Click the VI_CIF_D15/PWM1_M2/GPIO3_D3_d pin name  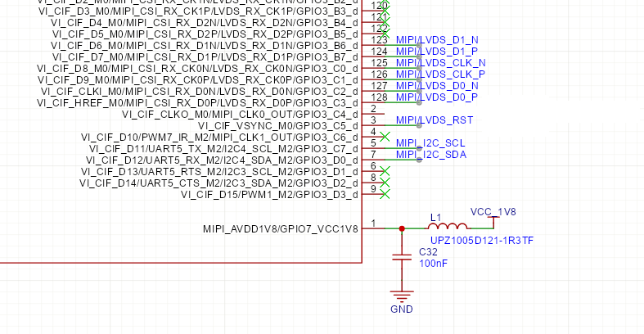tap(269, 194)
